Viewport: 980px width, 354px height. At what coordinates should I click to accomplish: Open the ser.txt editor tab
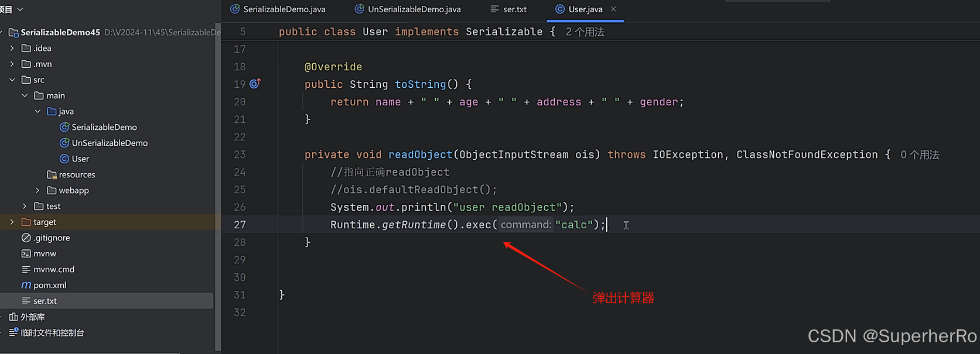(x=508, y=9)
